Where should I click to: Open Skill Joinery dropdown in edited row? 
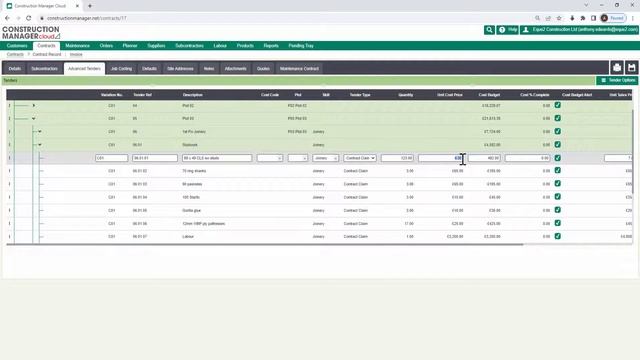pyautogui.click(x=325, y=158)
